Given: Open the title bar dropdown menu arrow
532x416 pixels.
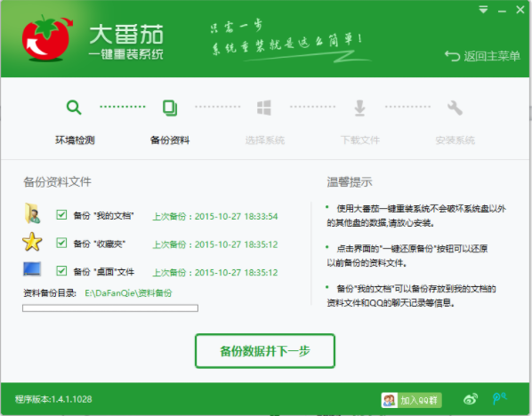Looking at the screenshot, I should click(483, 10).
